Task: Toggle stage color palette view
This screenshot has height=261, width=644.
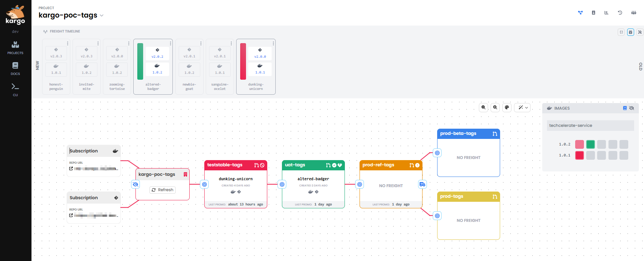Action: coord(507,107)
